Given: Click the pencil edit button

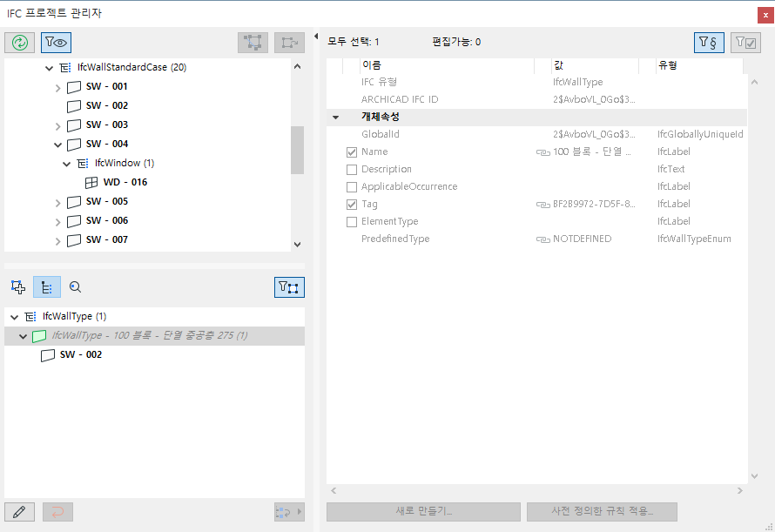Looking at the screenshot, I should click(x=19, y=512).
